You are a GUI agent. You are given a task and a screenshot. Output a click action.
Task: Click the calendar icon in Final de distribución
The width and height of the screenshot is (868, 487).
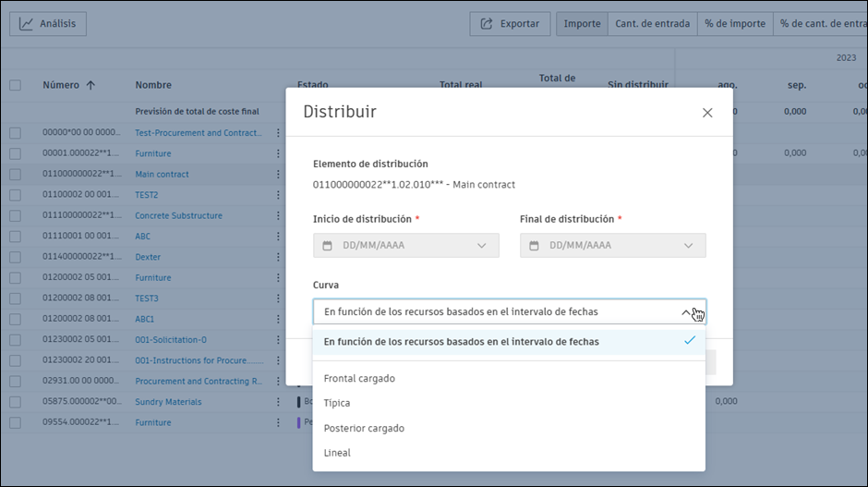click(534, 246)
